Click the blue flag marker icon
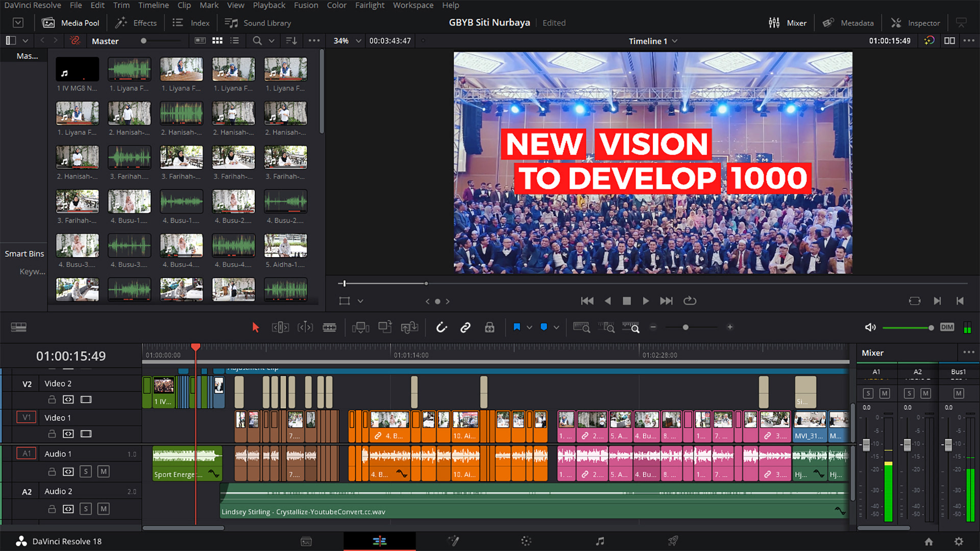The height and width of the screenshot is (551, 980). point(517,328)
